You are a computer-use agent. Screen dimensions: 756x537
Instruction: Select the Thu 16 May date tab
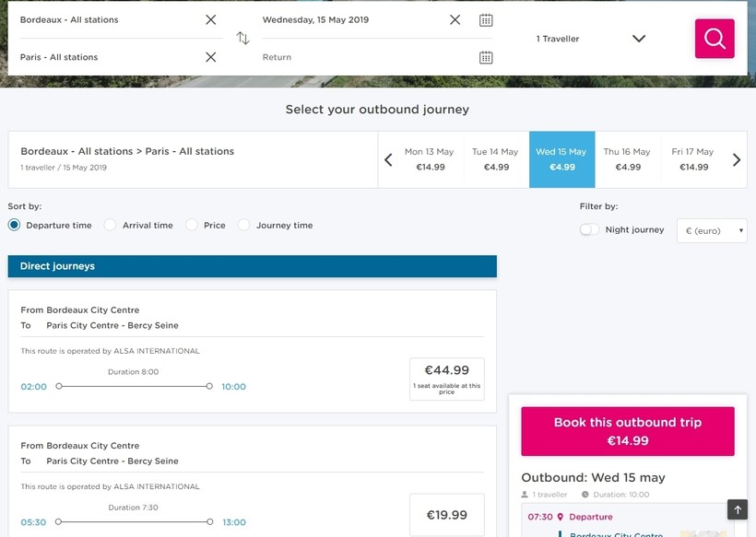627,159
